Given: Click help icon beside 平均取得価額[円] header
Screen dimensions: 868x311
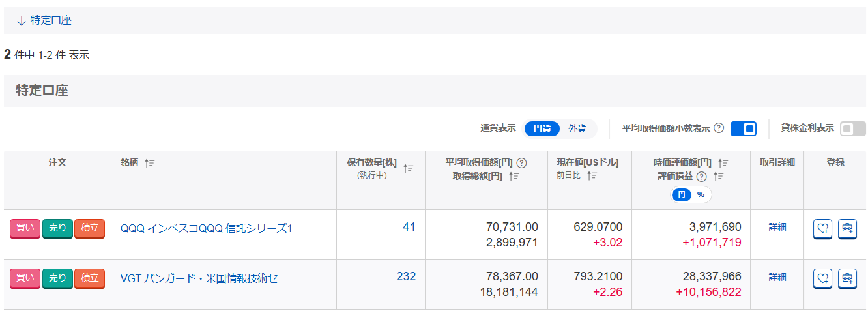Looking at the screenshot, I should coord(521,163).
